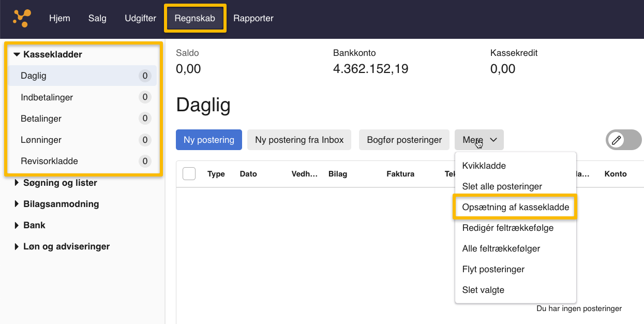Choose Slet alle posteringer from menu
Viewport: 644px width, 324px height.
click(502, 186)
